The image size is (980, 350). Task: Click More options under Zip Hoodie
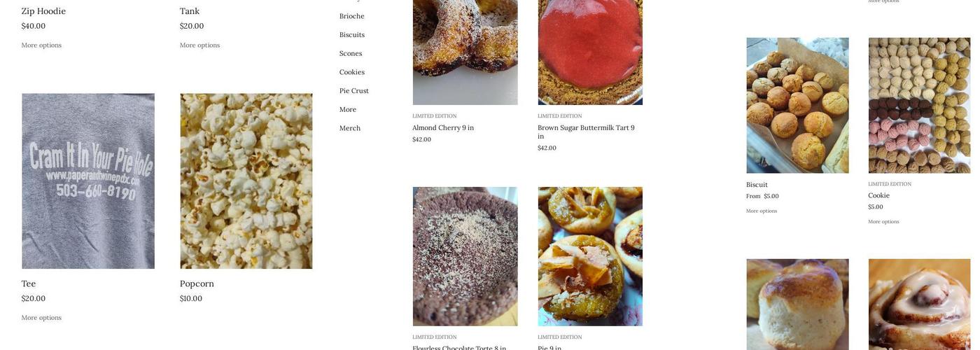[x=41, y=45]
